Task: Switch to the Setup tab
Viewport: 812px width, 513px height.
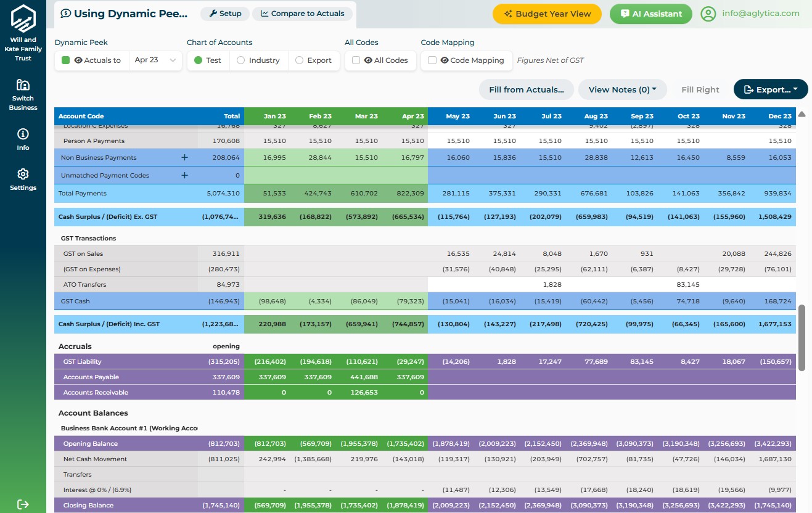Action: click(x=224, y=13)
